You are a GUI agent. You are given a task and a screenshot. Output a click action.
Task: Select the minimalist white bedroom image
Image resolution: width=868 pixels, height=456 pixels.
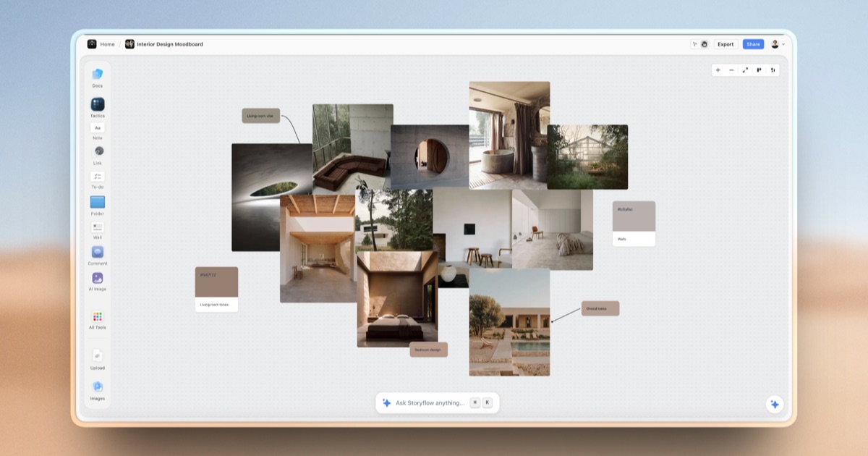click(x=553, y=229)
